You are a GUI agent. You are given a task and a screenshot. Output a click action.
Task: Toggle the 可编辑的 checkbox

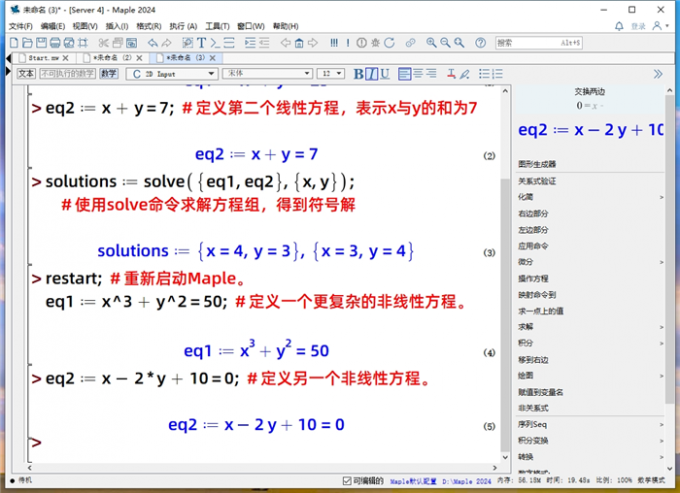346,481
